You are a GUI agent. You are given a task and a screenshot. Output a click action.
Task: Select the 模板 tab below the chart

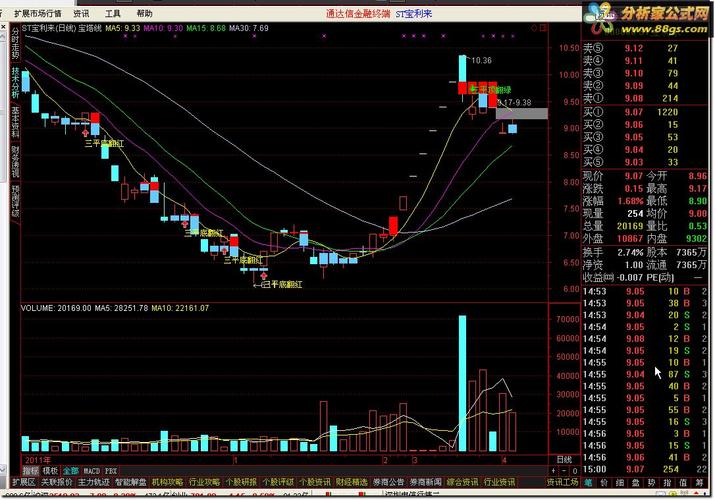pyautogui.click(x=50, y=469)
